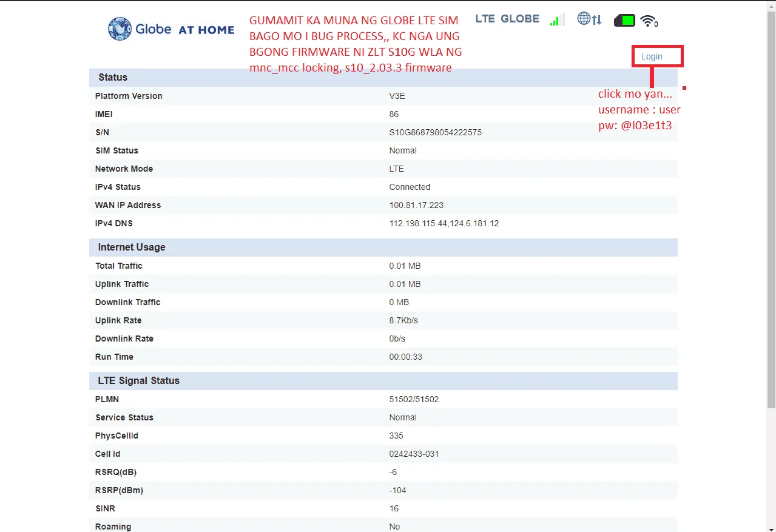Select the Downlink Traffic value 0 MB
Image resolution: width=776 pixels, height=532 pixels.
(x=399, y=302)
